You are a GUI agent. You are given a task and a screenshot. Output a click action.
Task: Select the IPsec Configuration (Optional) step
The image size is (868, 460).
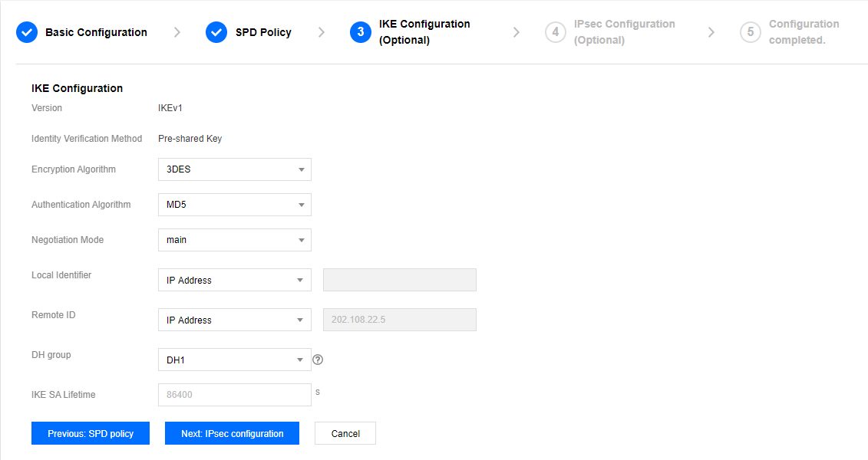625,32
